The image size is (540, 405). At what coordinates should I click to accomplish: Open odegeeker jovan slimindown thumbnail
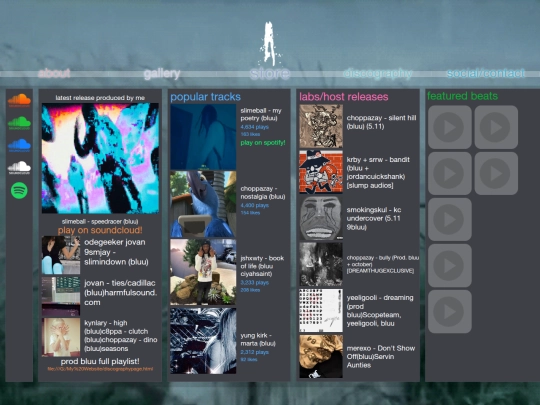pos(61,255)
